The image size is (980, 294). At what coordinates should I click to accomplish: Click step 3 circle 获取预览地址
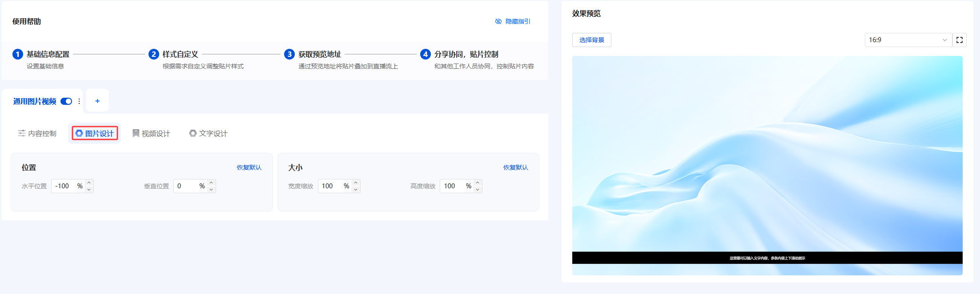point(289,54)
